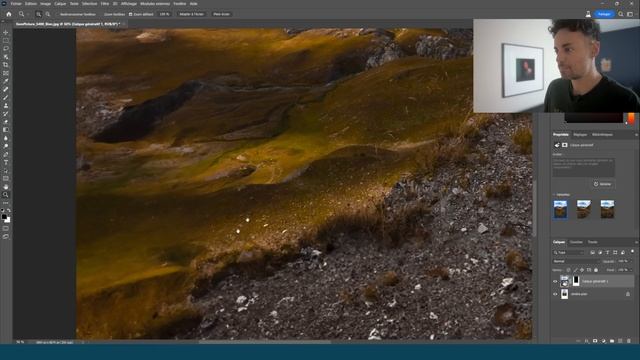The image size is (640, 360).
Task: Switch to the Tracés tab
Action: 593,242
